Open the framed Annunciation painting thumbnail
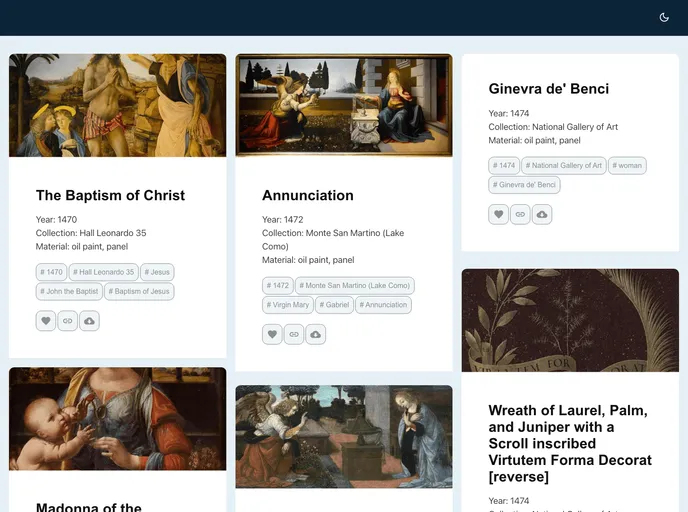This screenshot has height=512, width=688. tap(344, 105)
